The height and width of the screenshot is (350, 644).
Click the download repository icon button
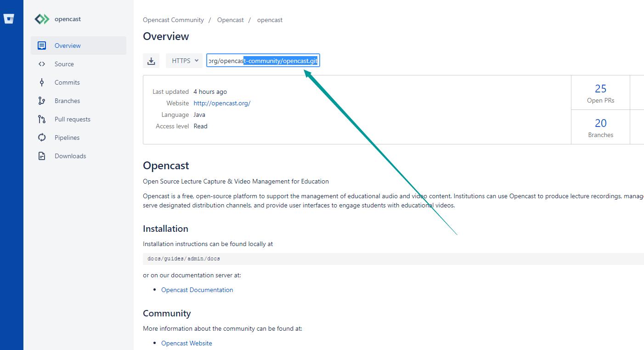click(151, 61)
